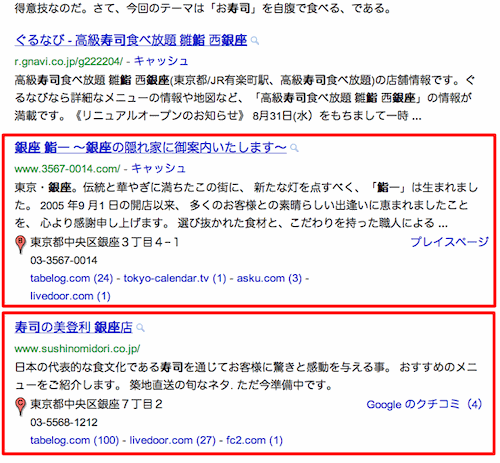Open fc2.com (1) review link

(254, 440)
